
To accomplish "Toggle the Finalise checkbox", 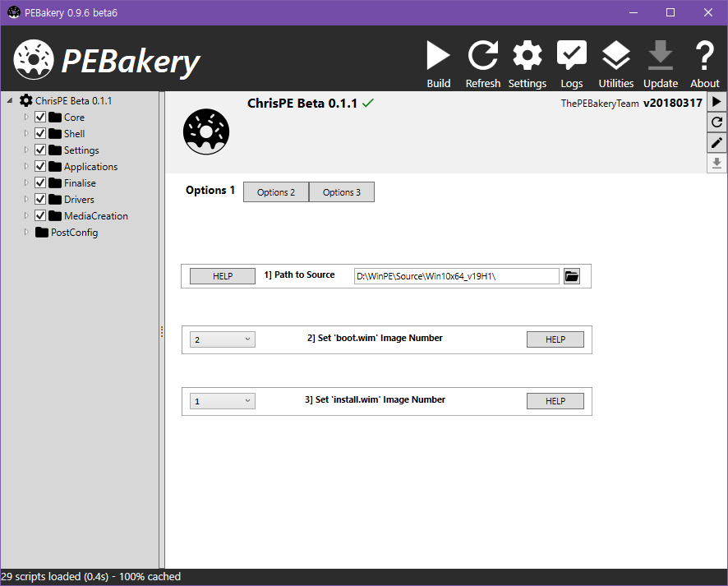I will pyautogui.click(x=40, y=182).
